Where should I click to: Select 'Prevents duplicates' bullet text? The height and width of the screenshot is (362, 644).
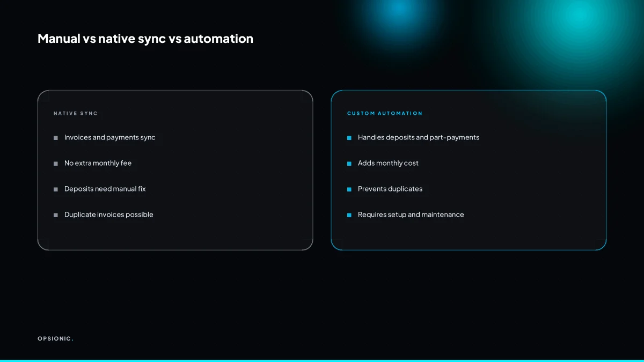pos(390,189)
